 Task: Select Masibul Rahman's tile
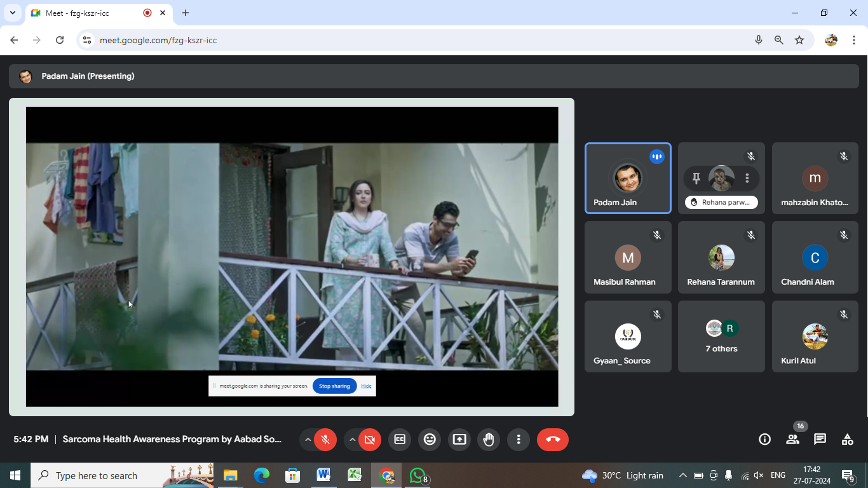(x=628, y=257)
